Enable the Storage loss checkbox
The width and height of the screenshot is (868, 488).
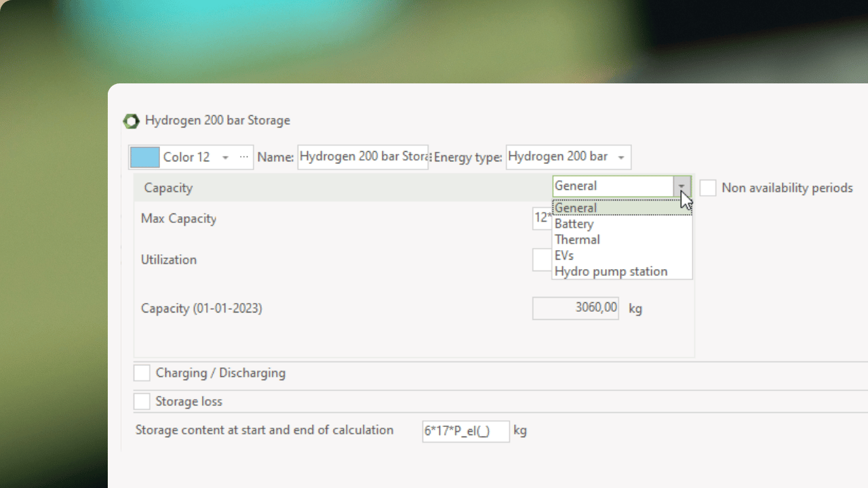tap(142, 402)
